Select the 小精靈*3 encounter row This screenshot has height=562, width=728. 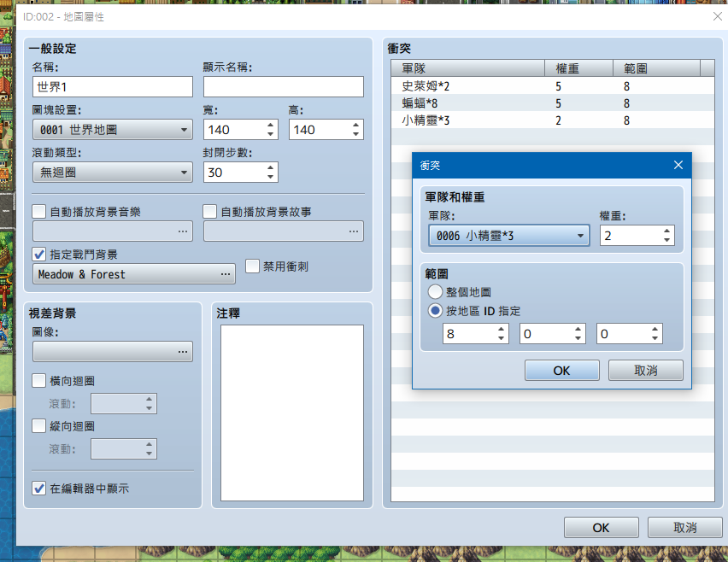point(553,120)
